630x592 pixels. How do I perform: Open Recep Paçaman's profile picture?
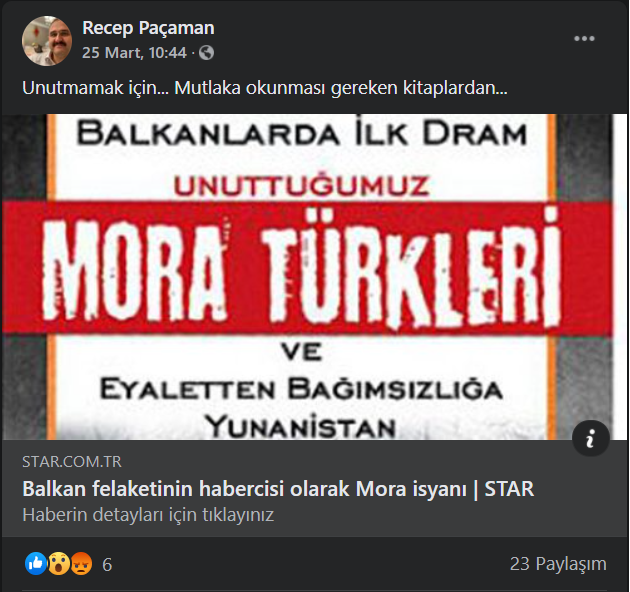47,41
